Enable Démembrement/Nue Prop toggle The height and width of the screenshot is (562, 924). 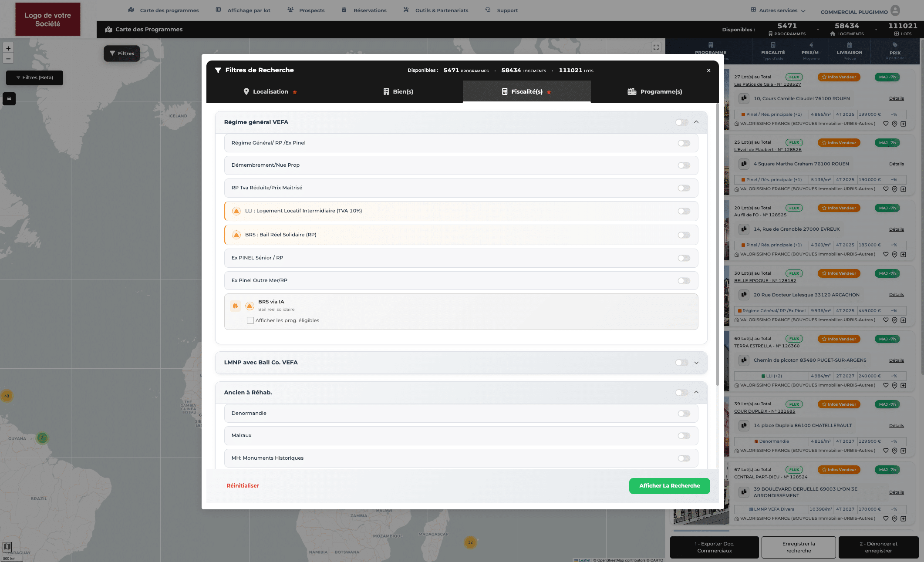[684, 165]
